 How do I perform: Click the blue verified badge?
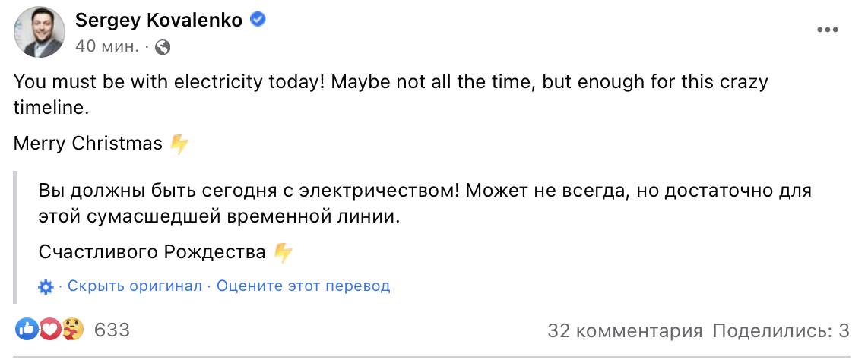point(258,21)
